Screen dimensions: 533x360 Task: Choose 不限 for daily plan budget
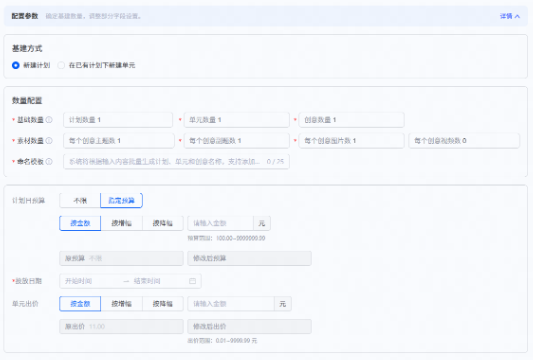tap(80, 201)
